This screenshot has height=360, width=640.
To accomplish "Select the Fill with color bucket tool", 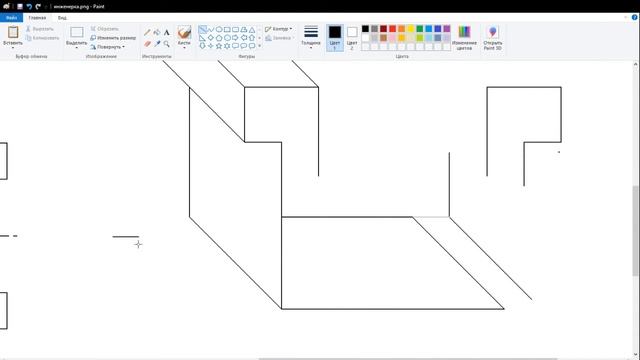I will pos(157,32).
